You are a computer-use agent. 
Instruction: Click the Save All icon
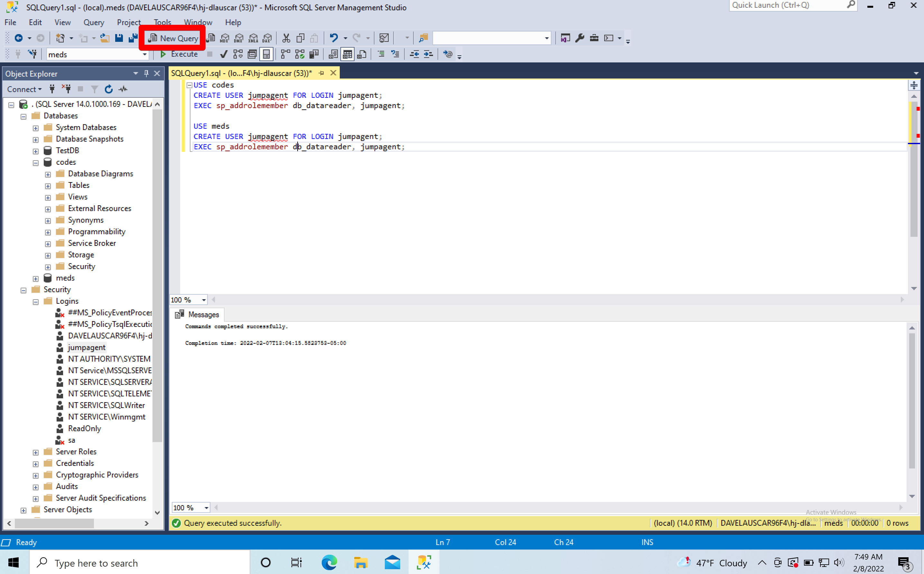(x=133, y=38)
